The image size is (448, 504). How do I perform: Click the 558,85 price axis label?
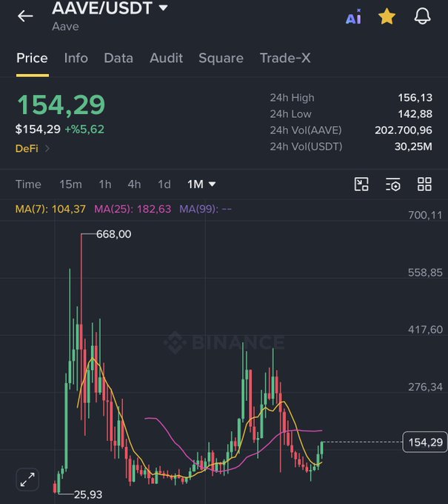pos(425,273)
